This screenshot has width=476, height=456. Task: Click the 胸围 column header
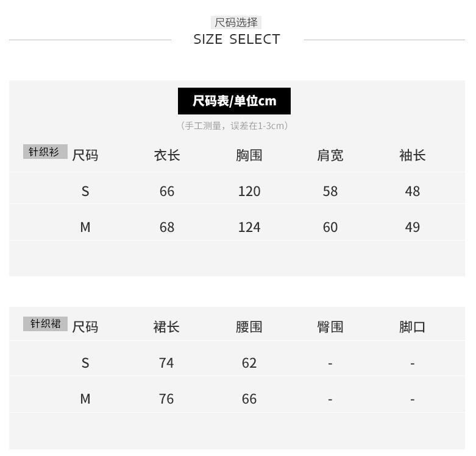click(x=249, y=155)
